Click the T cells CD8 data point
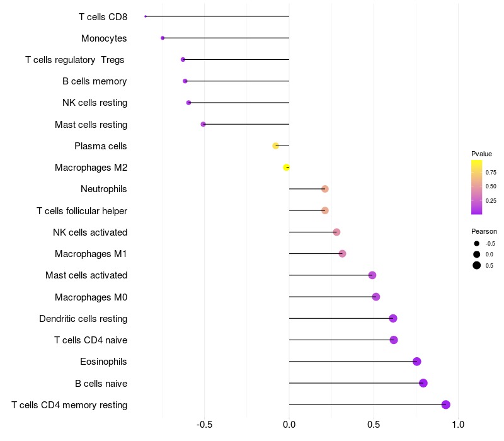504x441 pixels. click(x=146, y=16)
